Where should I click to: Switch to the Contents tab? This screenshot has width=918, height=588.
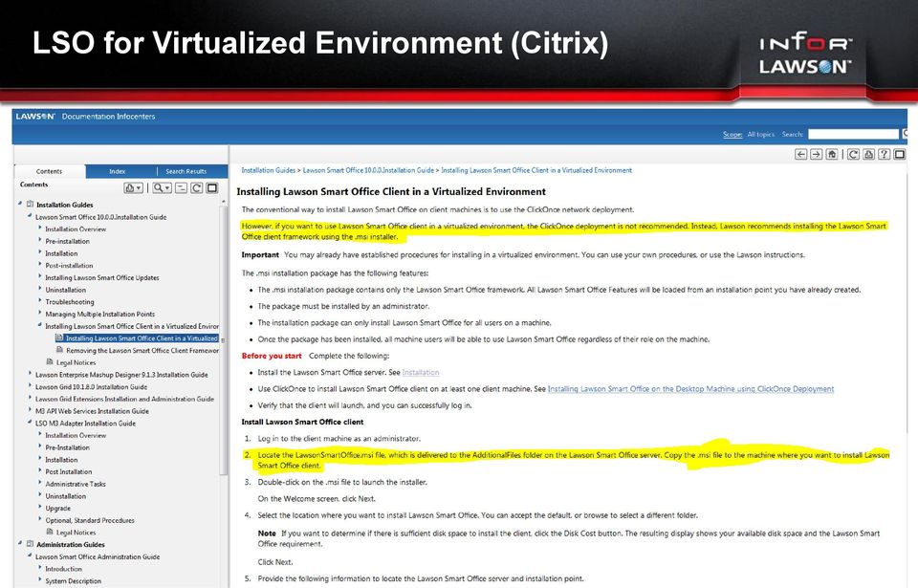(x=49, y=171)
